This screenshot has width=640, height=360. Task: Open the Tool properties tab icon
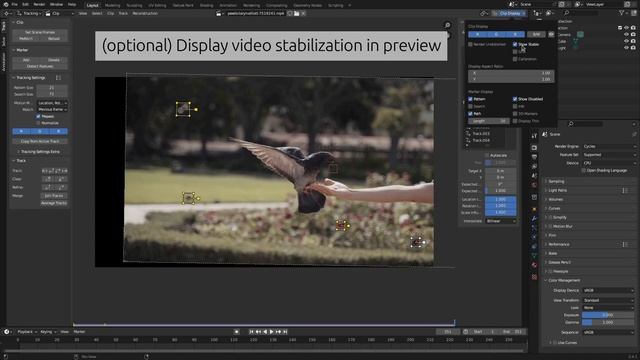click(534, 136)
